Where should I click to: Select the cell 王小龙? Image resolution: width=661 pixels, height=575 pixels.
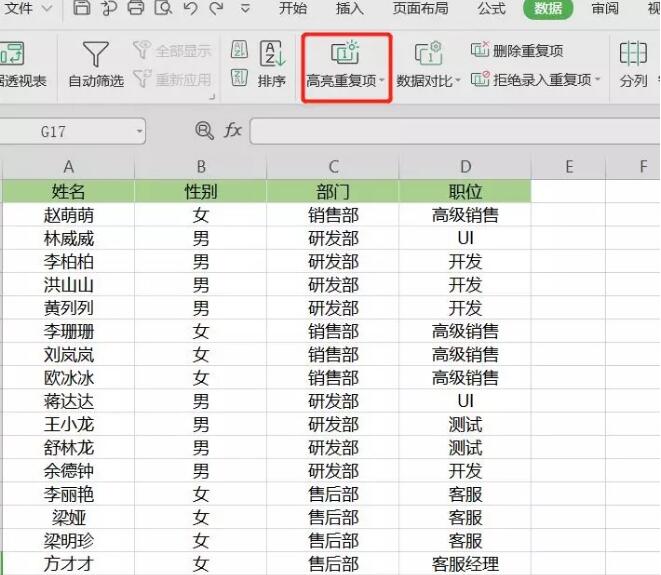[68, 424]
